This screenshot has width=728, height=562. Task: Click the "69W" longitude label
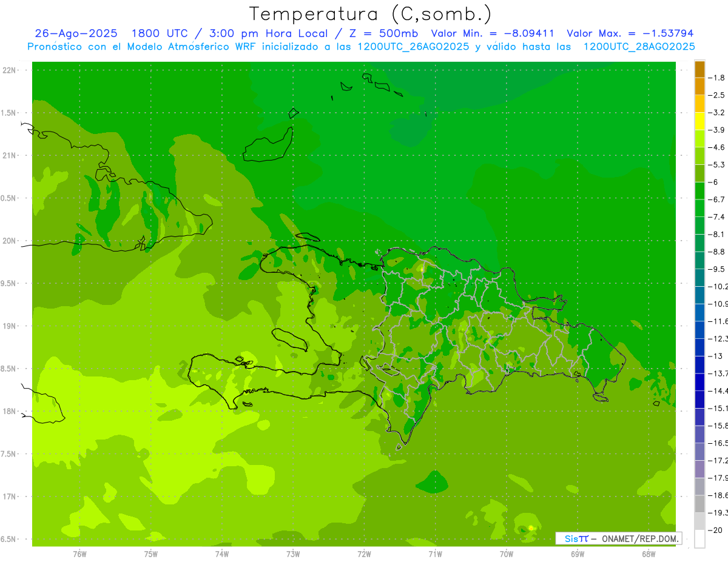tap(577, 554)
